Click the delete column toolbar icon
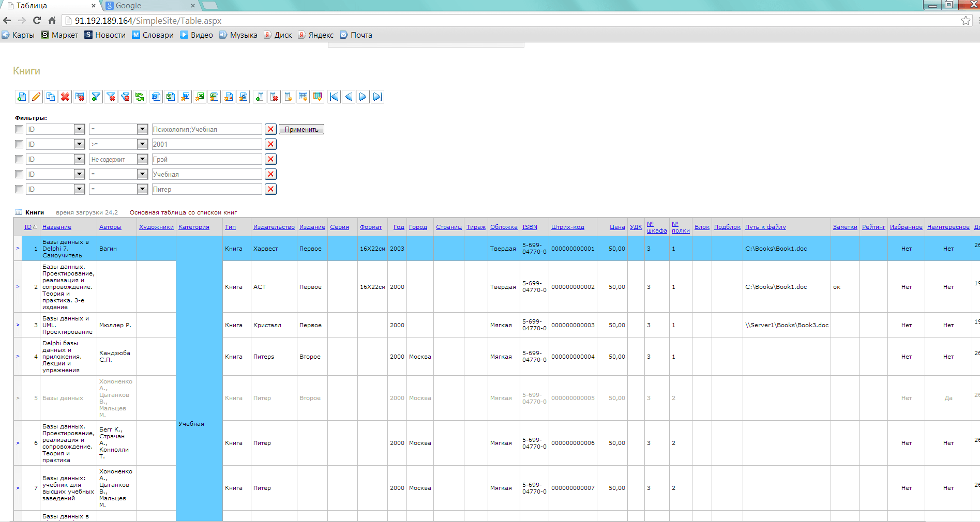 274,97
